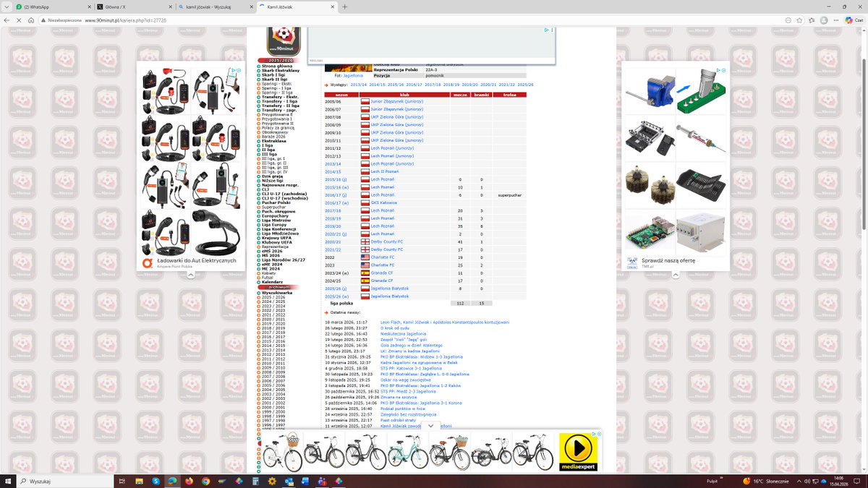Open archive season 2024 / 2025
The image size is (868, 488).
tap(273, 301)
